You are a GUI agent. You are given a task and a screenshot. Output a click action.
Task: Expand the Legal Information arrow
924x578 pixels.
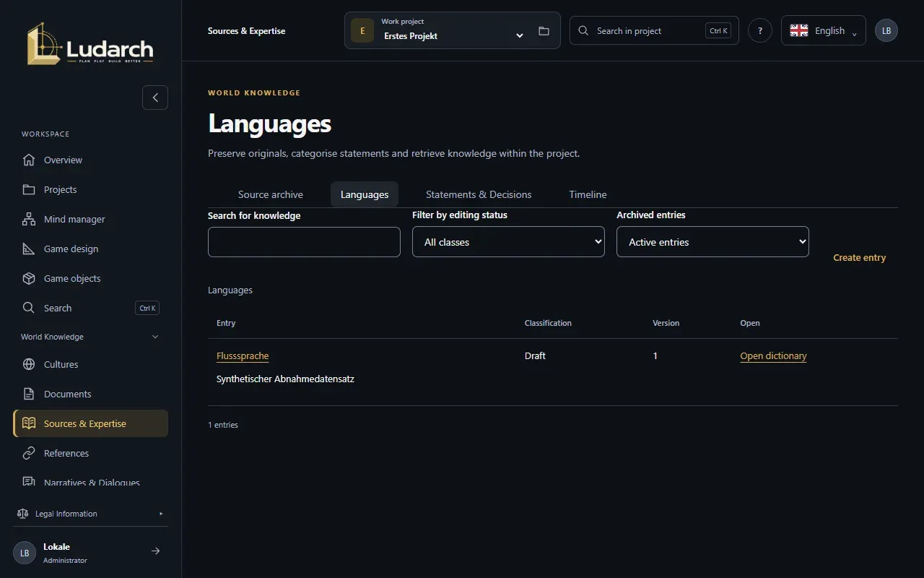click(x=161, y=514)
